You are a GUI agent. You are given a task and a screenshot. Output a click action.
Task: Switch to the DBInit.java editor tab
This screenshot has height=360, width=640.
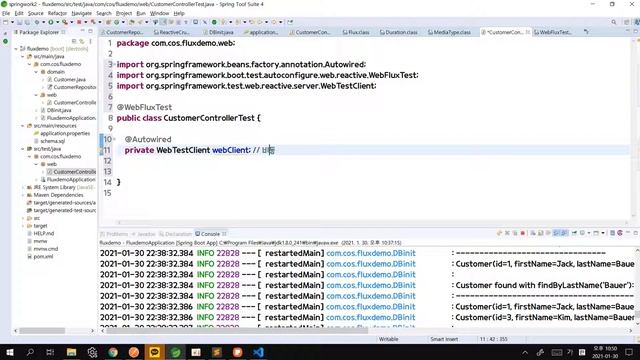point(218,32)
